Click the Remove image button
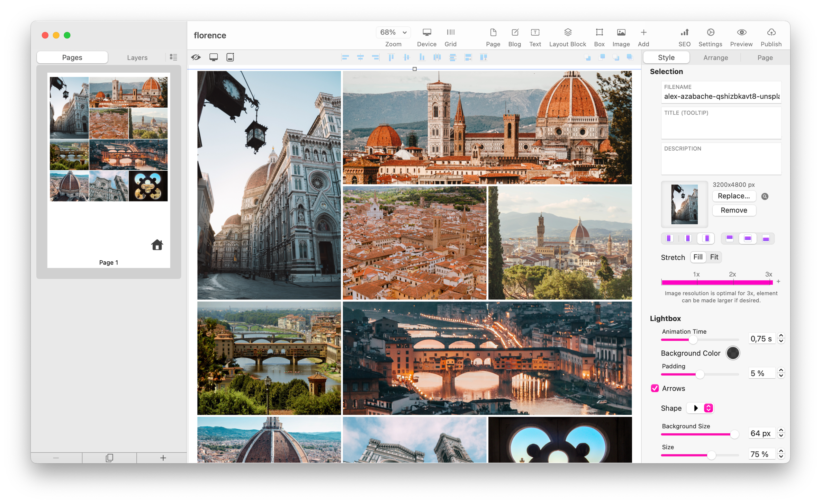 coord(734,210)
